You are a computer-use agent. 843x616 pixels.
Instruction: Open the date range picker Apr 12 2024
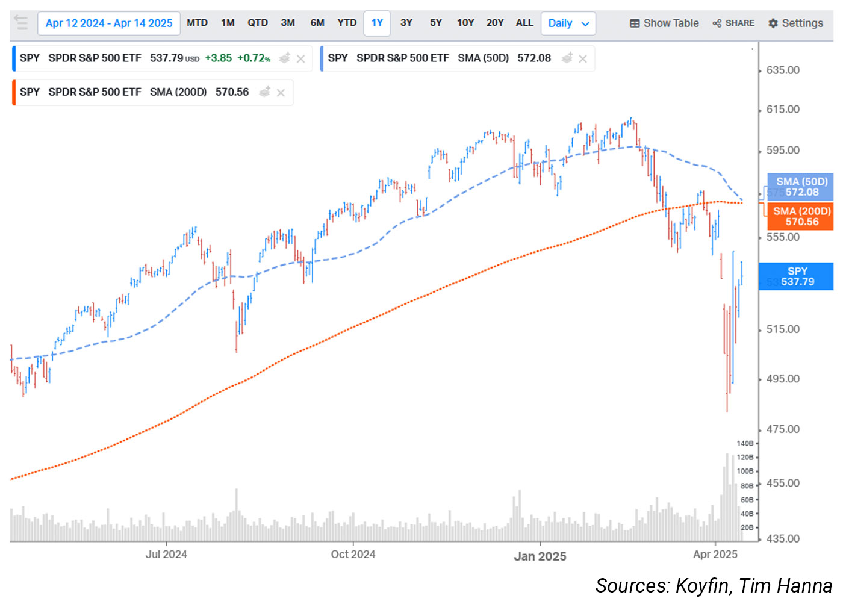(109, 23)
